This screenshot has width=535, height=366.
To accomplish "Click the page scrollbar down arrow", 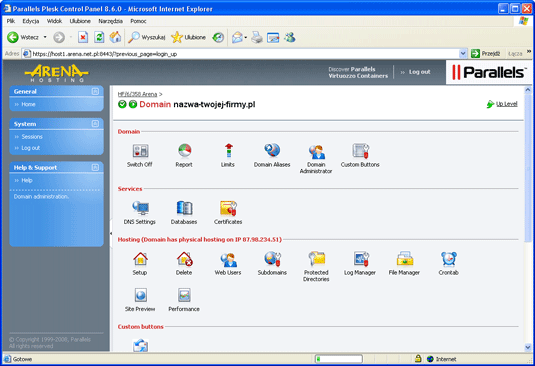I will click(528, 347).
